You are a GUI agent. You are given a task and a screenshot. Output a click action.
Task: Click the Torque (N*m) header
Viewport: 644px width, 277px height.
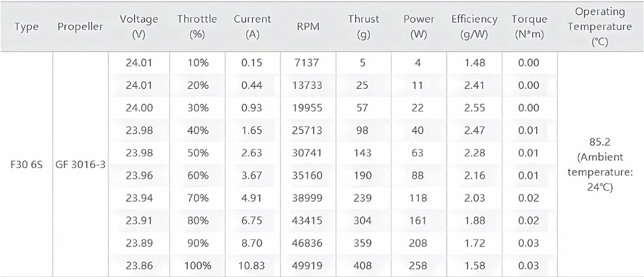click(x=529, y=27)
